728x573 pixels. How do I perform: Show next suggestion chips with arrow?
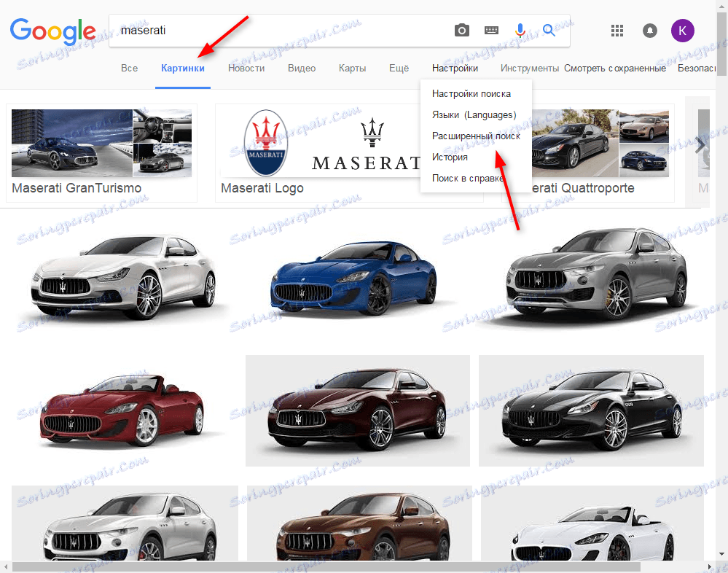coord(700,146)
